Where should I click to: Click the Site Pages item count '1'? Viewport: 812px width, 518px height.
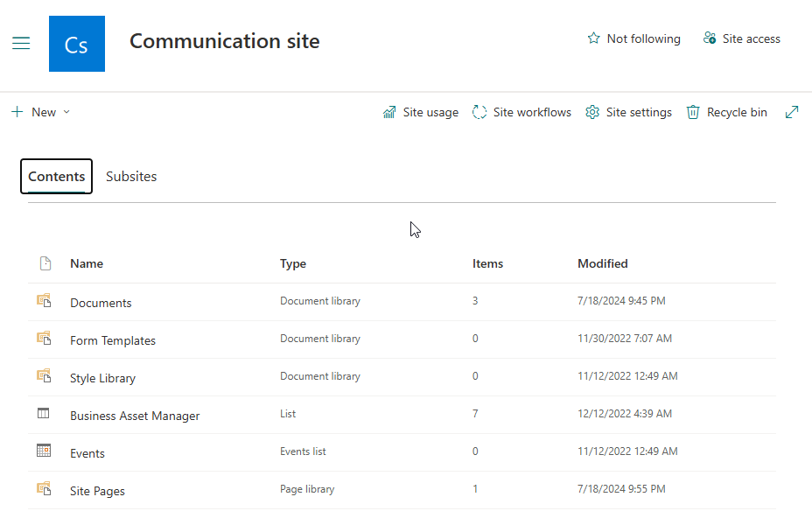tap(475, 489)
